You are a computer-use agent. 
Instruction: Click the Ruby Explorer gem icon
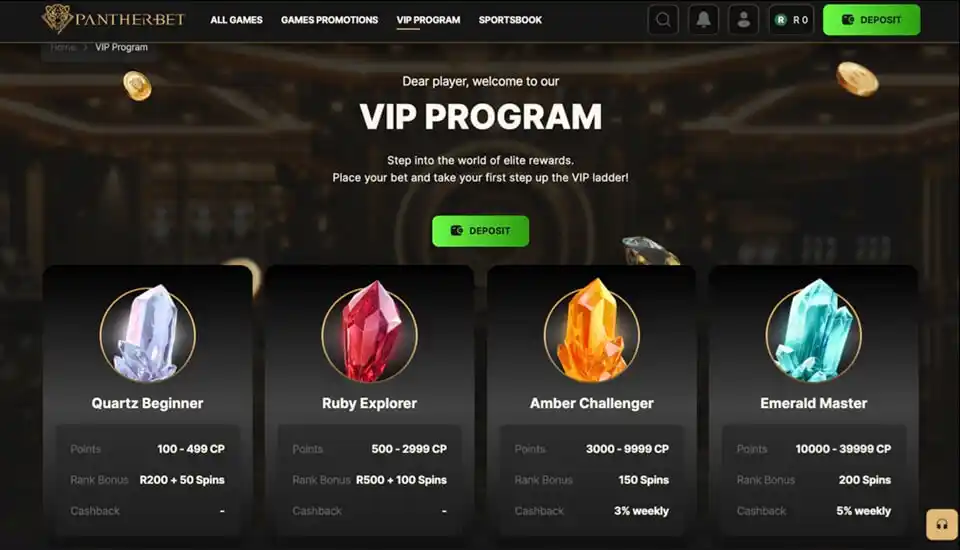pos(370,333)
